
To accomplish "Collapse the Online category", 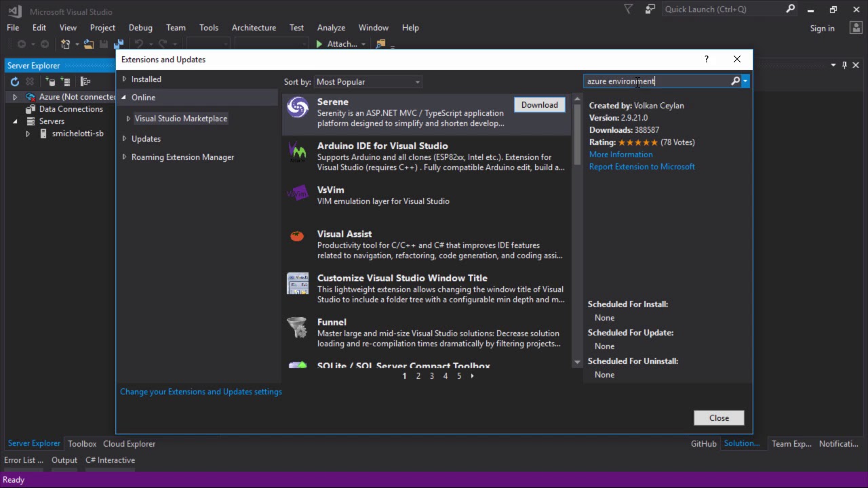I will click(124, 98).
